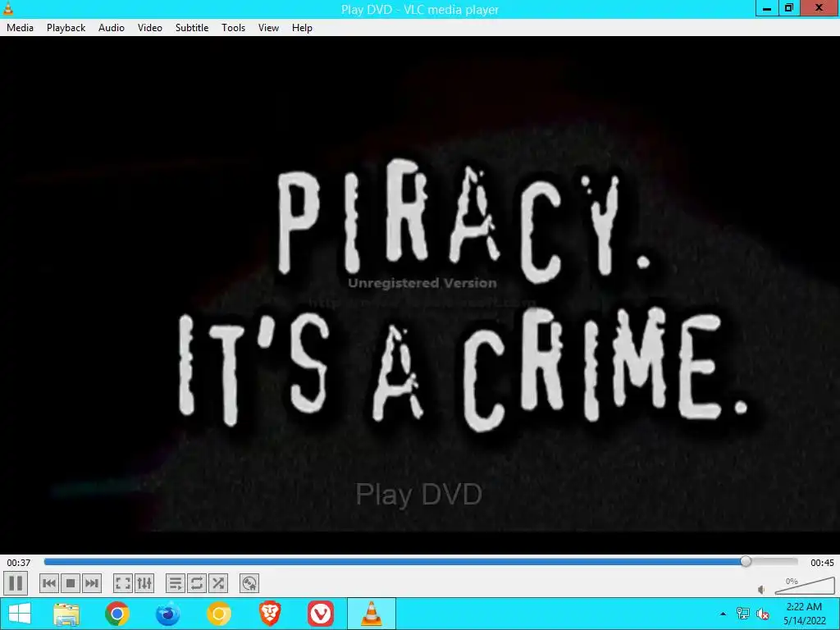Skip to previous media track
The width and height of the screenshot is (840, 630).
[49, 583]
